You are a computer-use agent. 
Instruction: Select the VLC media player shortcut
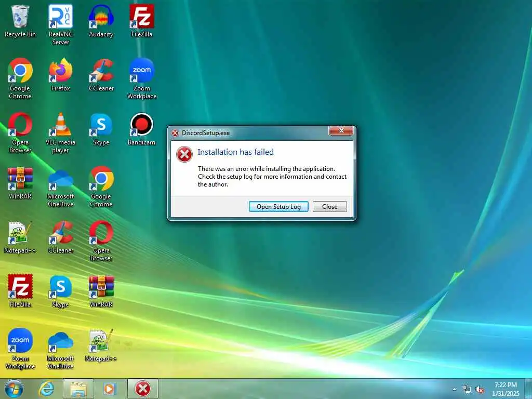point(60,133)
